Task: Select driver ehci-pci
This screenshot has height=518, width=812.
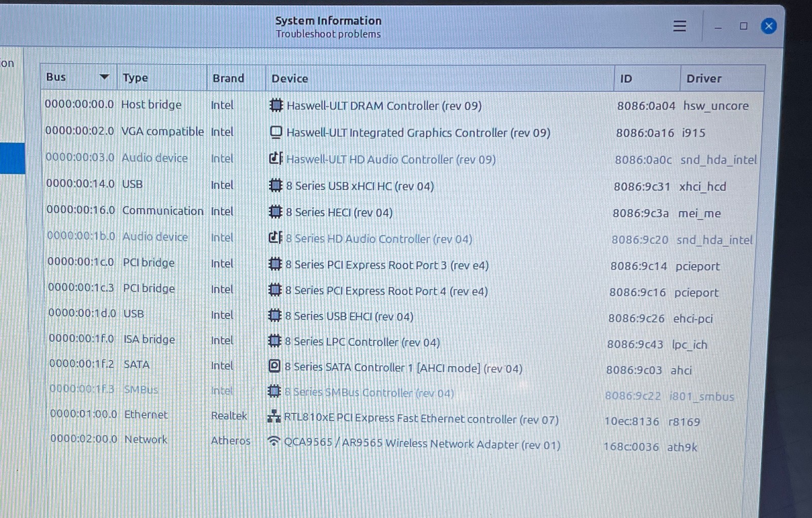Action: (x=693, y=318)
